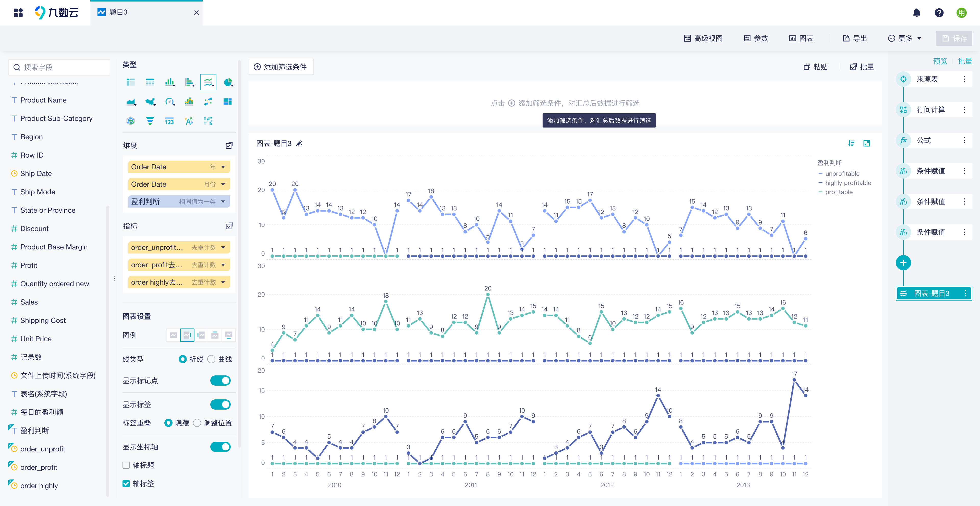
Task: Pick the horizontal bar chart type
Action: pyautogui.click(x=189, y=82)
